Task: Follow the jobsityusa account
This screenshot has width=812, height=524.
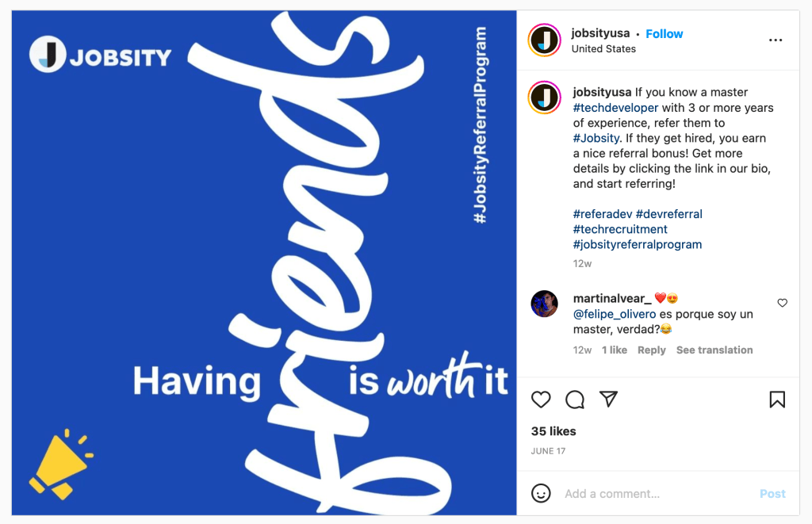Action: pyautogui.click(x=664, y=34)
